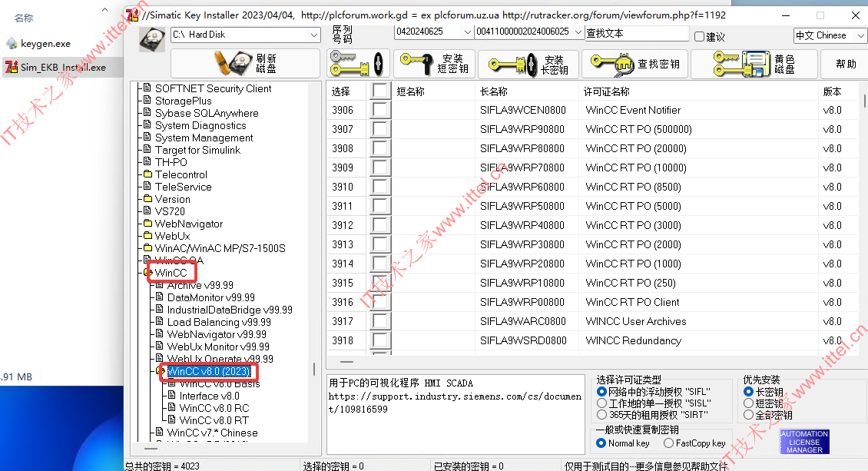Click the document icon beside System Diagnostics
Image resolution: width=868 pixels, height=471 pixels.
tap(147, 125)
